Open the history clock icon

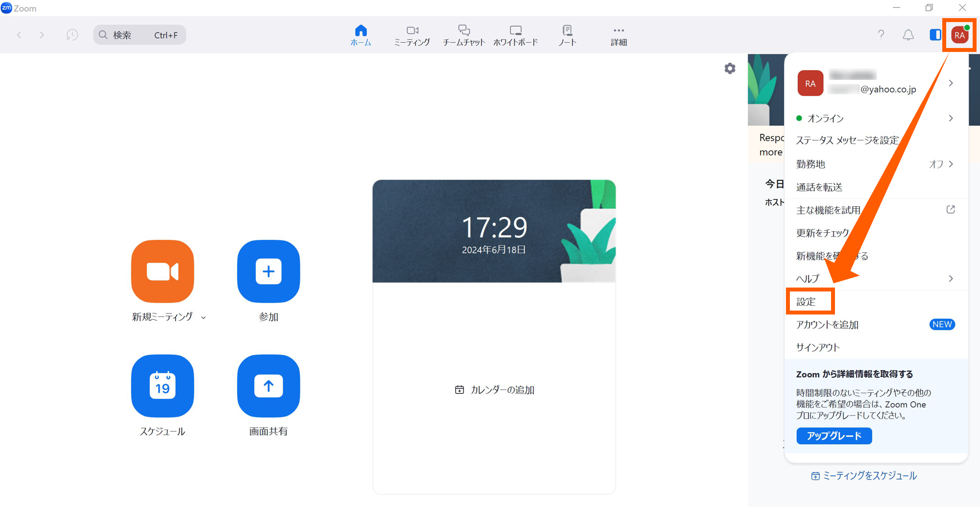[x=72, y=35]
